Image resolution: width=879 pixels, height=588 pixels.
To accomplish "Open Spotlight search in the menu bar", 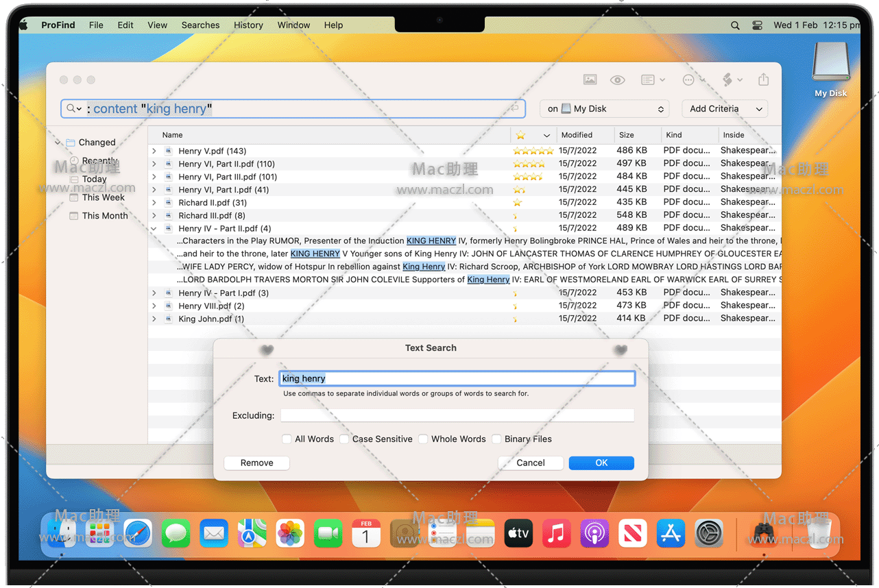I will click(x=735, y=25).
